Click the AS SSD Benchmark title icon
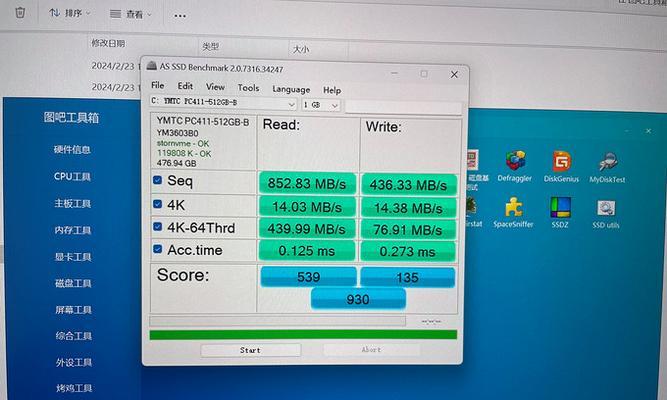667x400 pixels. [x=152, y=66]
